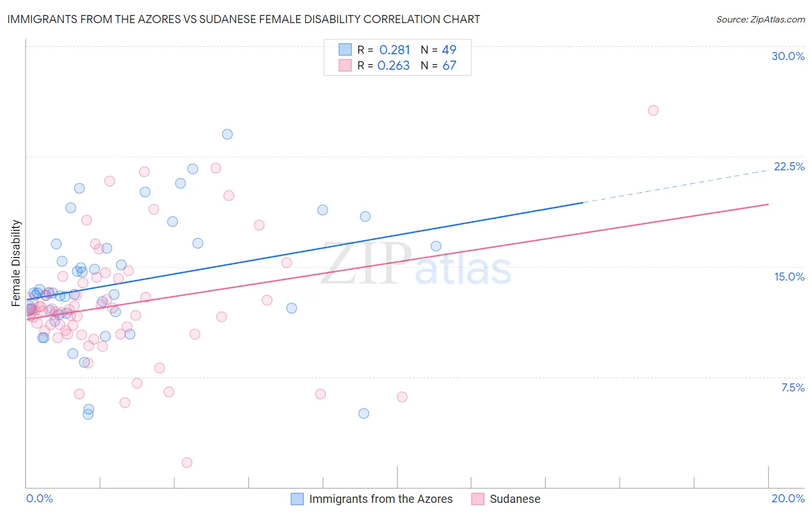Click the 22.5% y-axis label
The height and width of the screenshot is (515, 812).
pyautogui.click(x=789, y=166)
